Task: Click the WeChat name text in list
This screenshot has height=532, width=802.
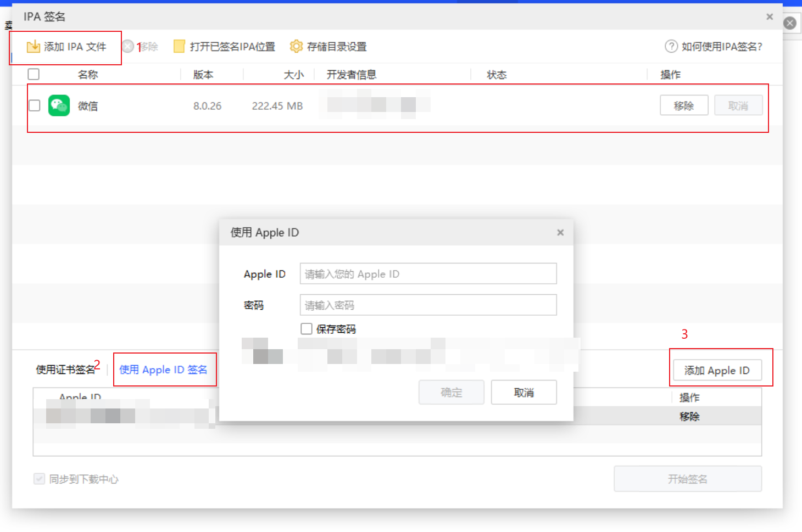Action: tap(88, 106)
